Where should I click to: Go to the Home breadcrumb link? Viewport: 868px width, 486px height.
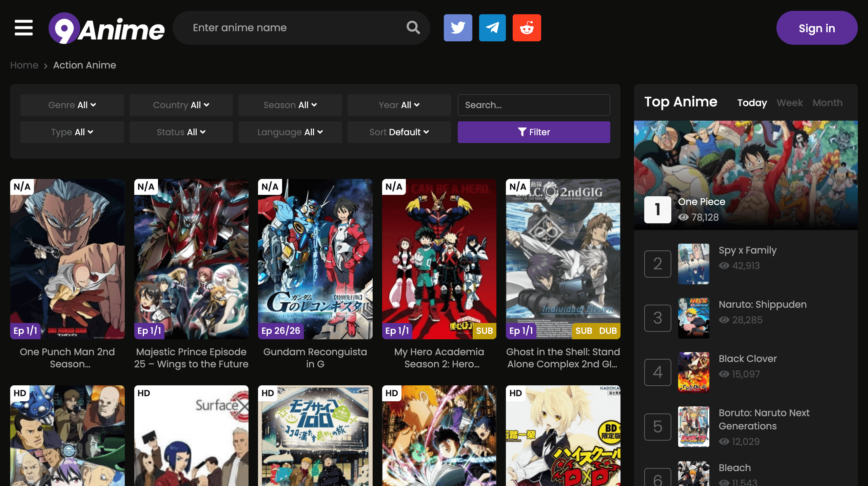[24, 65]
